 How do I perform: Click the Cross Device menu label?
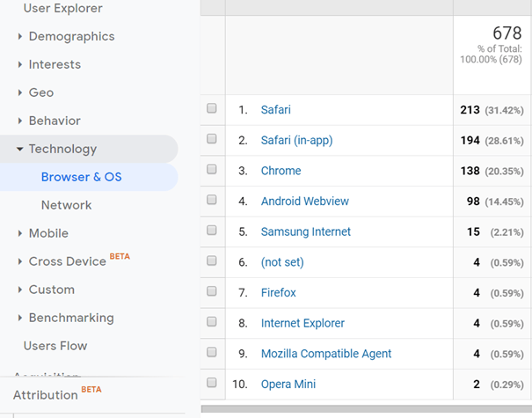click(x=68, y=261)
